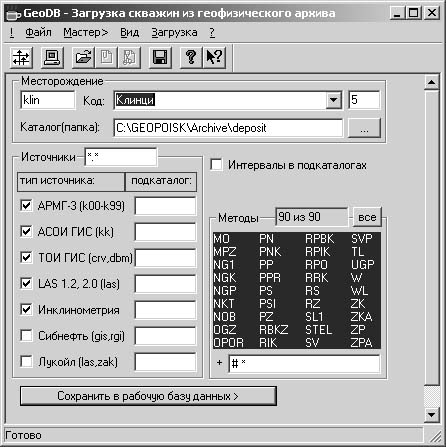Click the question mark help icon
This screenshot has width=446, height=447.
(x=191, y=57)
